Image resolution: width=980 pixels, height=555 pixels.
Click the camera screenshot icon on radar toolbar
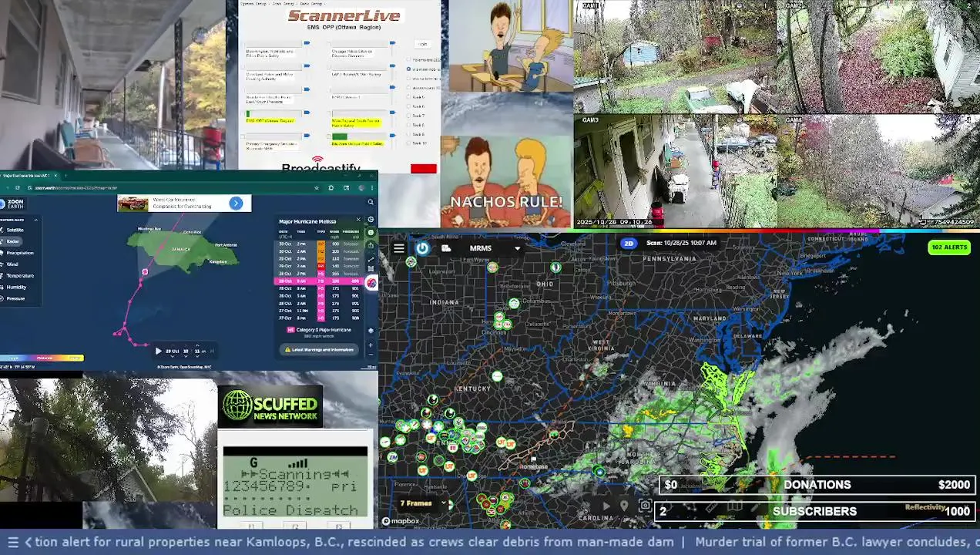(x=645, y=505)
